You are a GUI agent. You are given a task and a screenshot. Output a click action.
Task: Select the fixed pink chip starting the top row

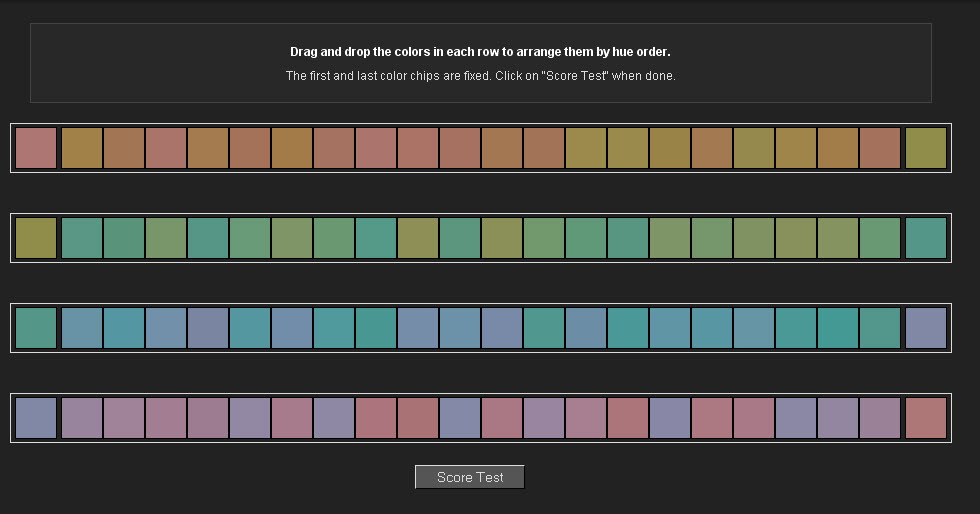tap(36, 148)
